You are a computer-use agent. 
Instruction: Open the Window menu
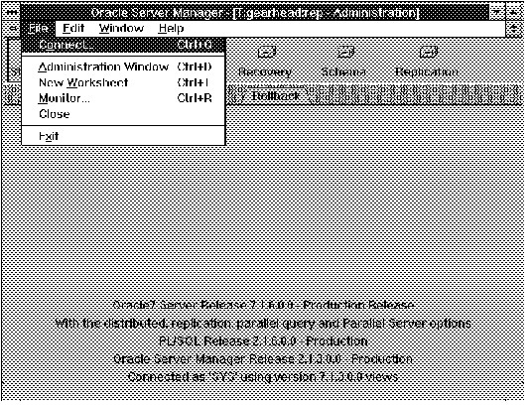121,29
